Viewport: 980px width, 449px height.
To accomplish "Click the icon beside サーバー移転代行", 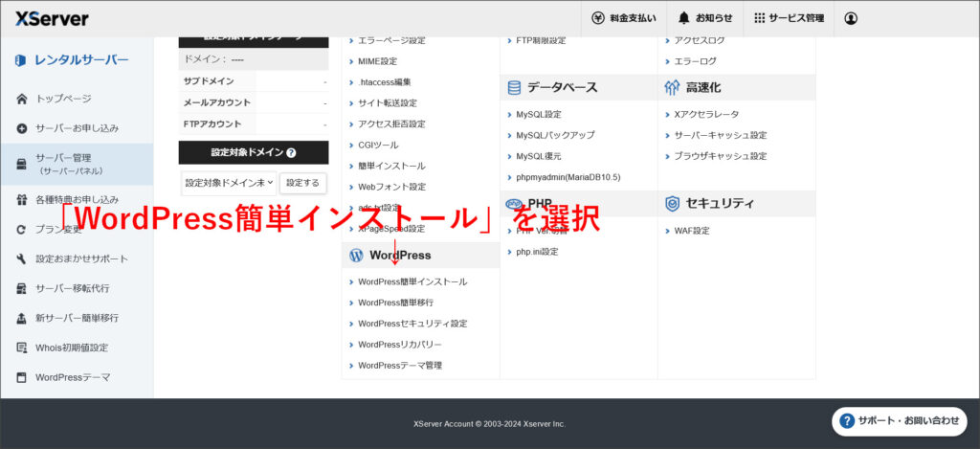I will pos(22,288).
